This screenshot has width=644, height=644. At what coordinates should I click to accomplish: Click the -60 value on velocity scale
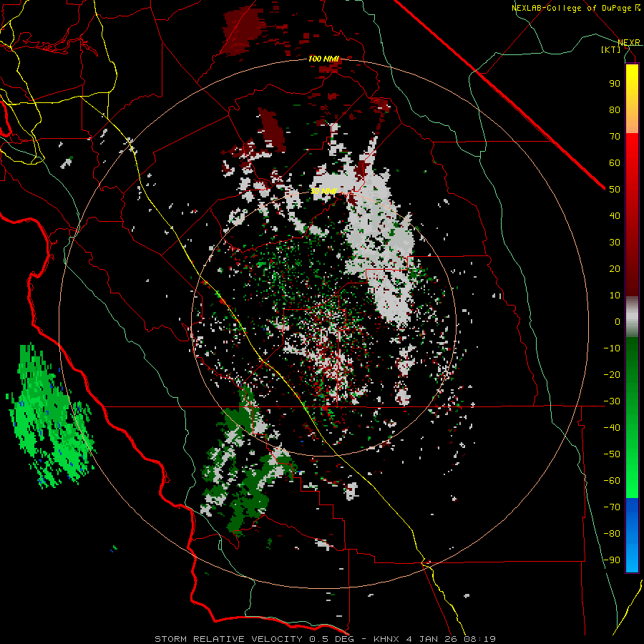click(x=612, y=481)
